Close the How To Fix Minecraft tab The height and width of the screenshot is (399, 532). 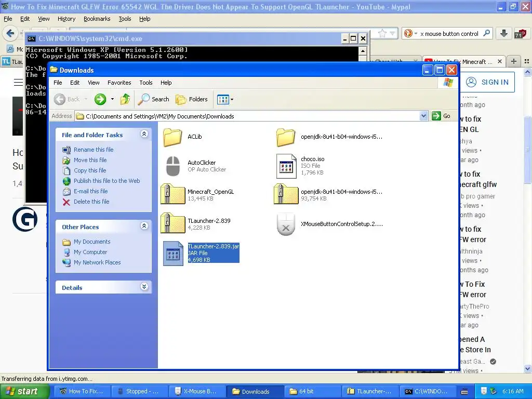(499, 61)
